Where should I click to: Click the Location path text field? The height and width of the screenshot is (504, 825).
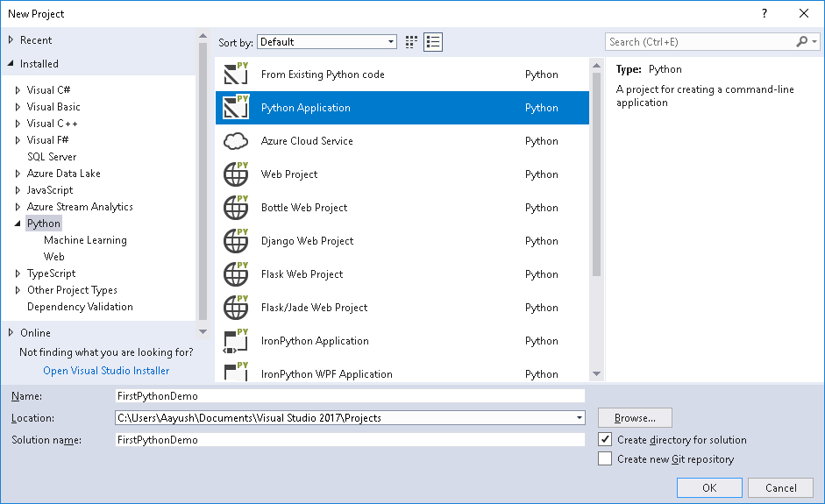pyautogui.click(x=345, y=418)
